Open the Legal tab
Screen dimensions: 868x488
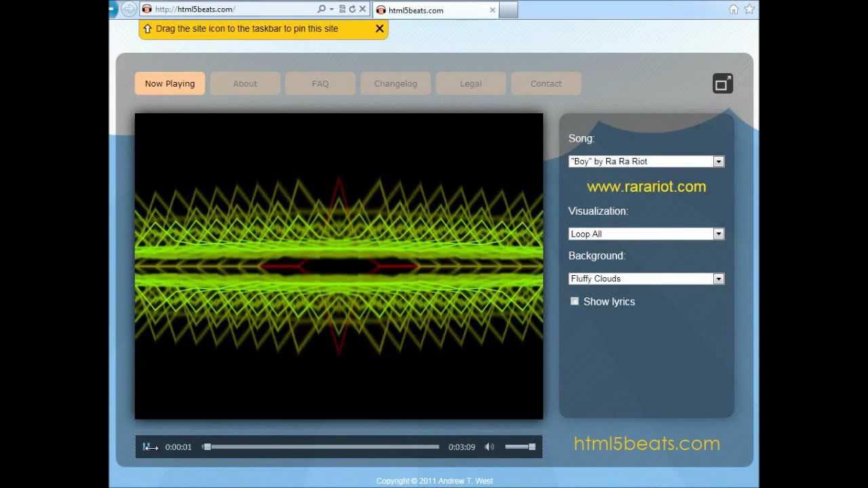(471, 83)
